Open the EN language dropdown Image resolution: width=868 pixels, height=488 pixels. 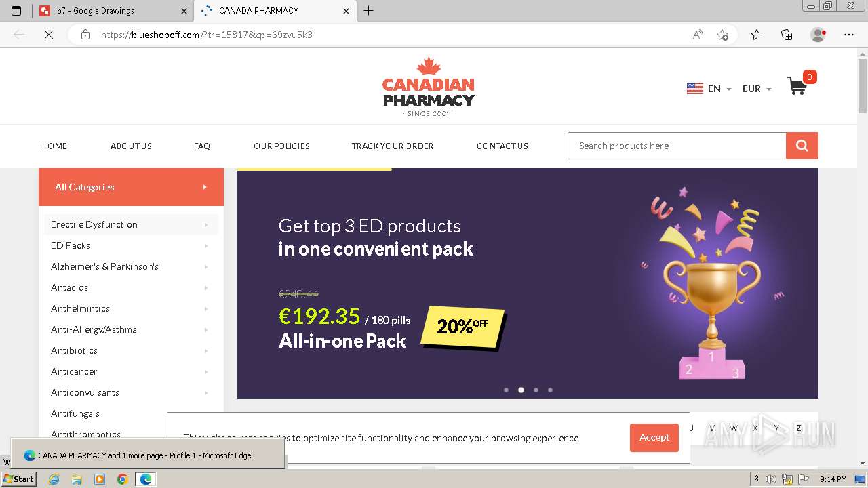(709, 89)
